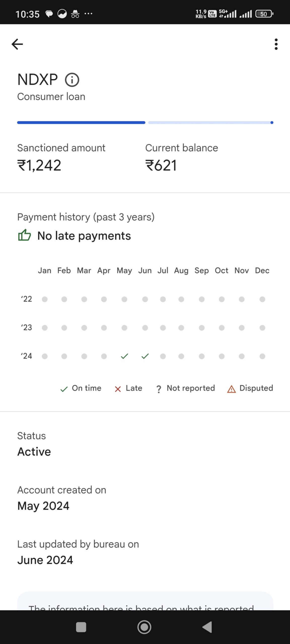Tap the battery indicator in status bar

click(x=264, y=14)
